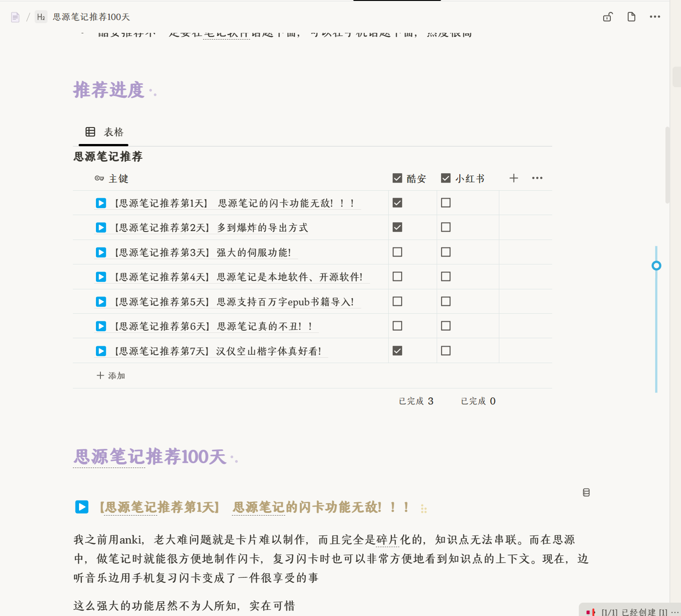This screenshot has height=616, width=681.
Task: Click the floating document icon near 第1天 heading
Action: click(586, 492)
